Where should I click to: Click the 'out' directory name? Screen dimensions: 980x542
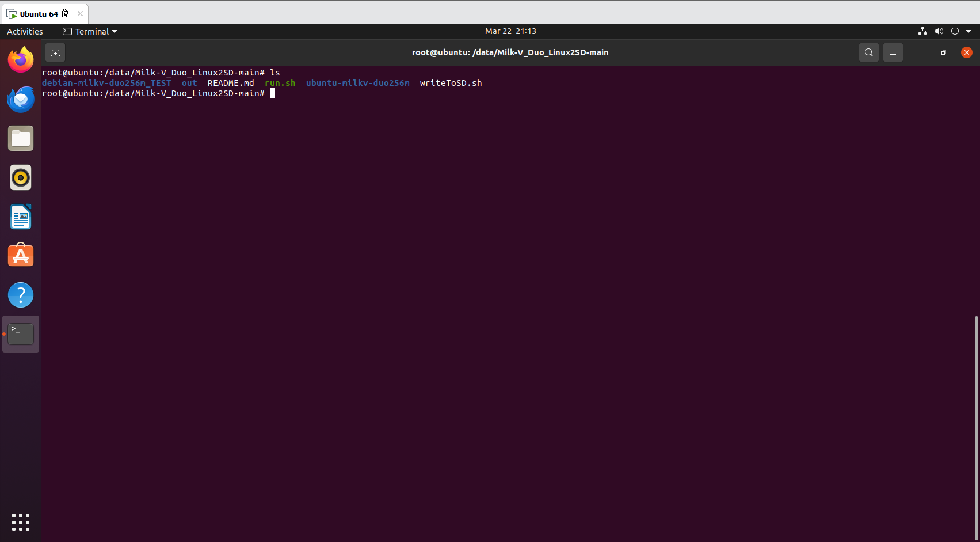click(x=189, y=83)
